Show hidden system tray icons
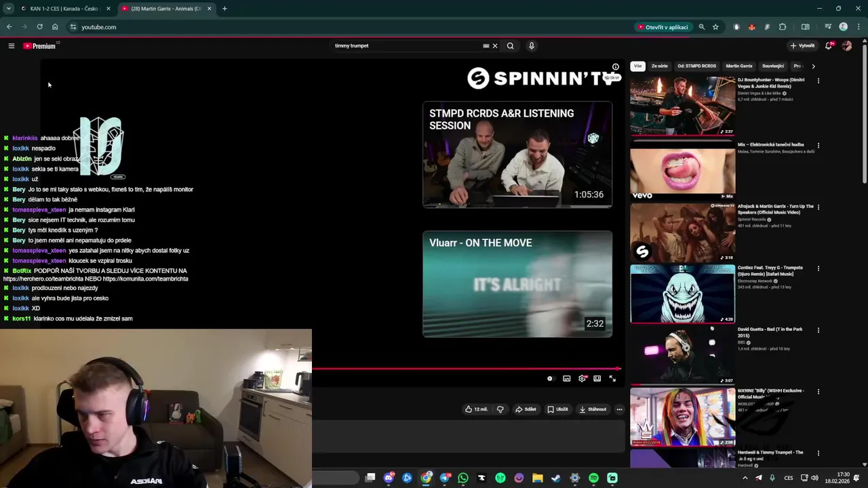This screenshot has height=488, width=868. coord(745,478)
